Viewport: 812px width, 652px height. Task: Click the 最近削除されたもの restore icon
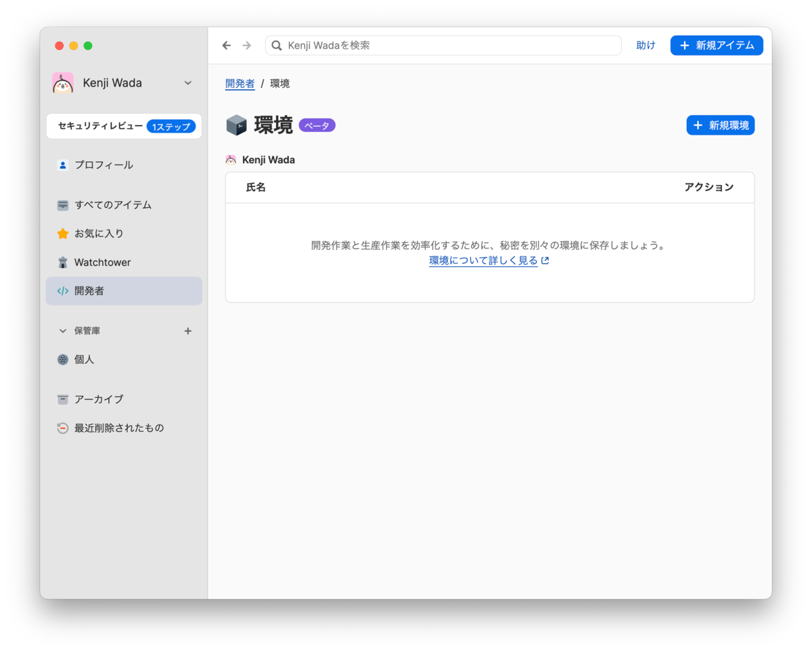pyautogui.click(x=63, y=428)
